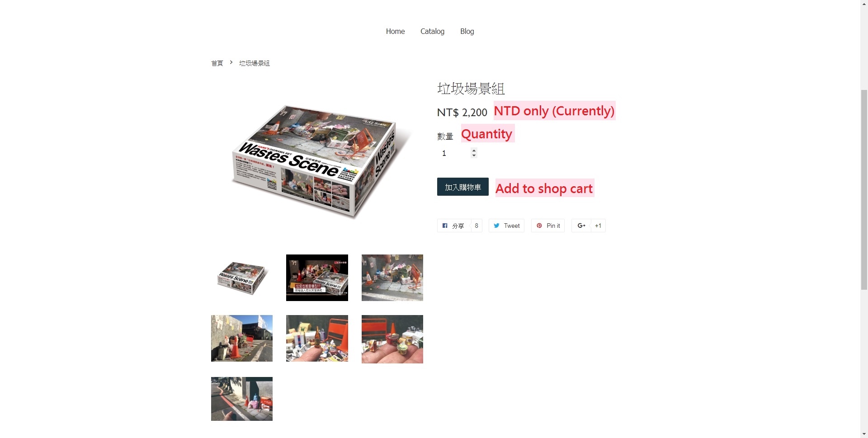Image resolution: width=868 pixels, height=438 pixels.
Task: Share the product on Facebook
Action: click(x=459, y=226)
